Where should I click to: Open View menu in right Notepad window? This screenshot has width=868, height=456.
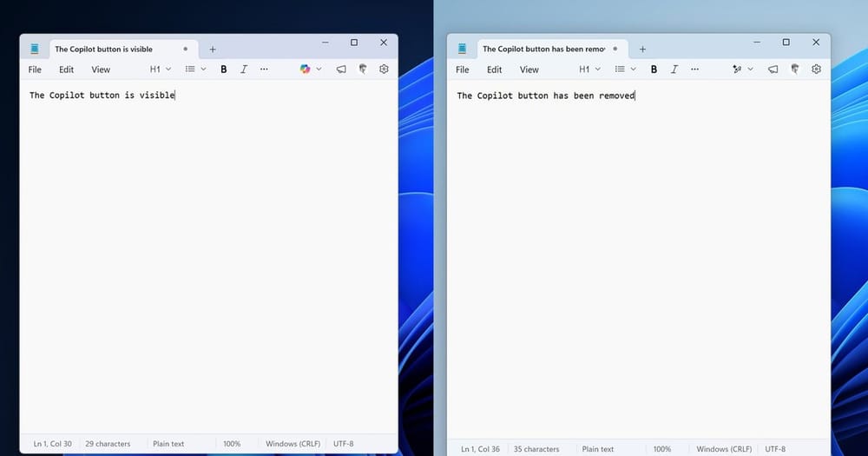(529, 69)
